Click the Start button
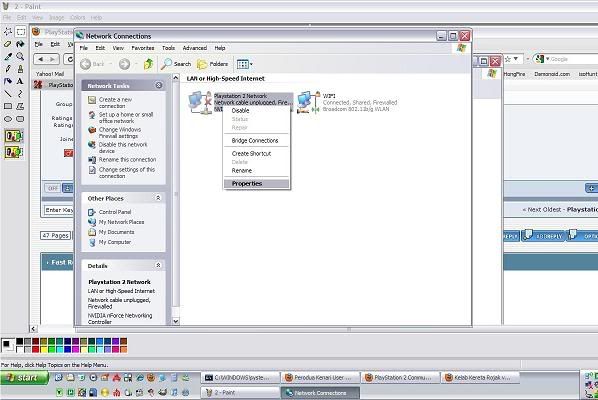Screen dimensions: 598x400 (x=24, y=378)
